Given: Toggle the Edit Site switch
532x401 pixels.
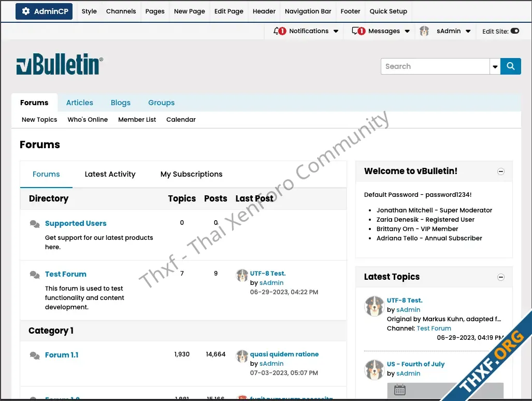Looking at the screenshot, I should coord(515,31).
